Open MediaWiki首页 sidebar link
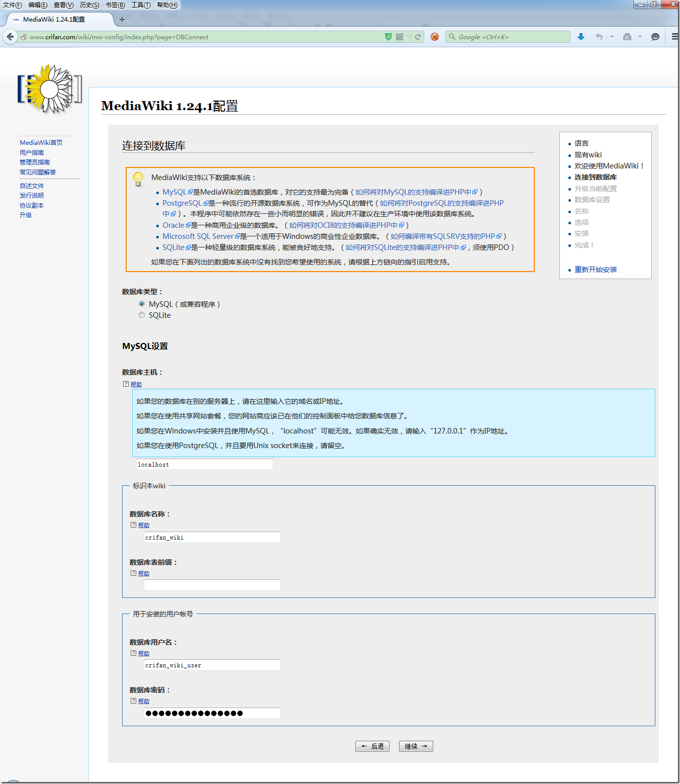Image resolution: width=680 pixels, height=784 pixels. (x=41, y=143)
